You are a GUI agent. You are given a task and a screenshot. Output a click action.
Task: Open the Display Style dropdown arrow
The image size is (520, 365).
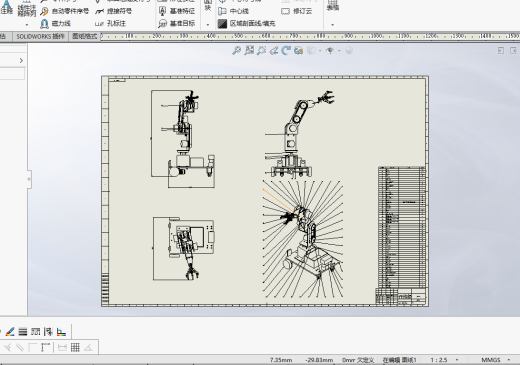[320, 51]
